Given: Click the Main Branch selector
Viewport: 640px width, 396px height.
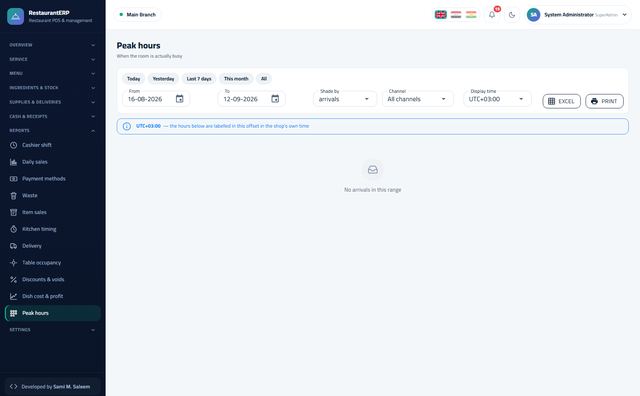Looking at the screenshot, I should (x=138, y=15).
